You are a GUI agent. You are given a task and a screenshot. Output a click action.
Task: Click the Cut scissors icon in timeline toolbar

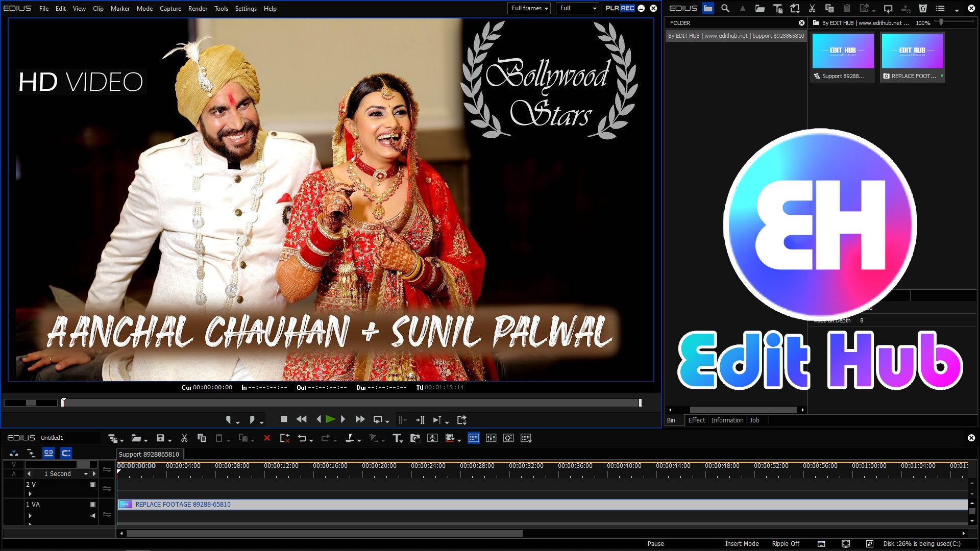[x=184, y=438]
